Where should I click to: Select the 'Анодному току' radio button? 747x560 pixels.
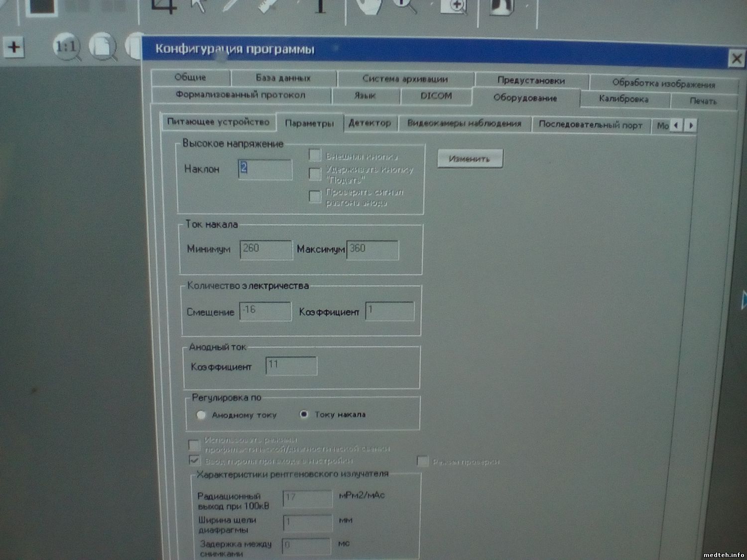pos(201,415)
